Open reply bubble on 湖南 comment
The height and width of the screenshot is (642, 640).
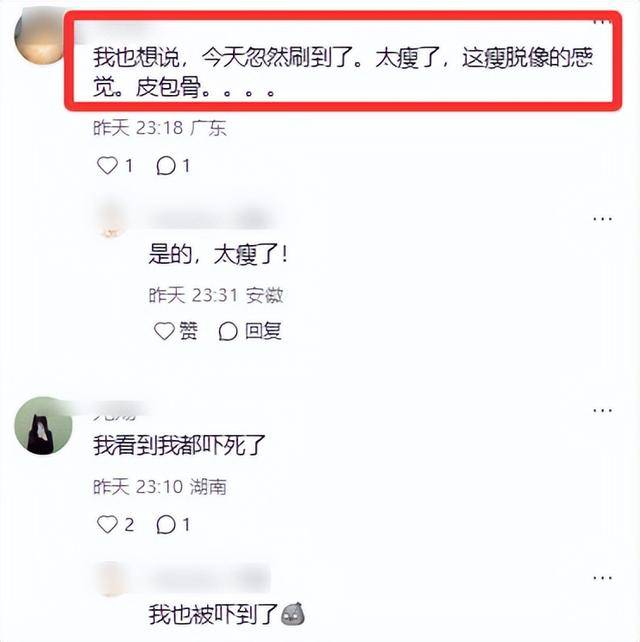pyautogui.click(x=166, y=524)
